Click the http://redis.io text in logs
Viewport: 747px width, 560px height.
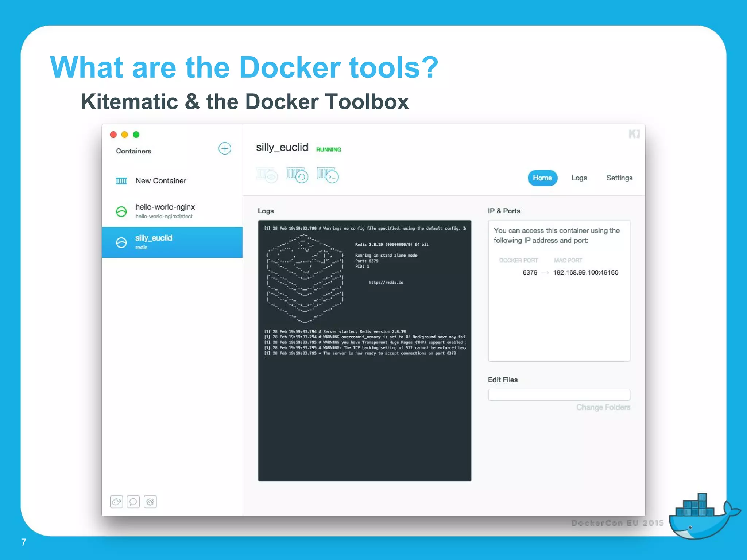coord(386,283)
